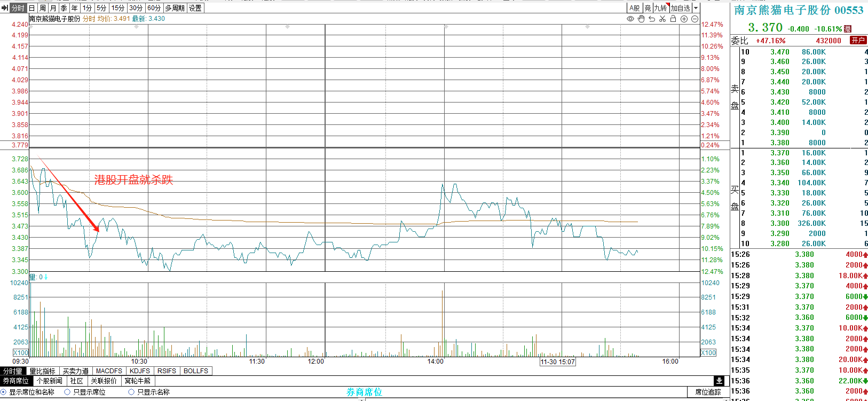
Task: Toggle chart visibility eye icon
Action: click(630, 19)
